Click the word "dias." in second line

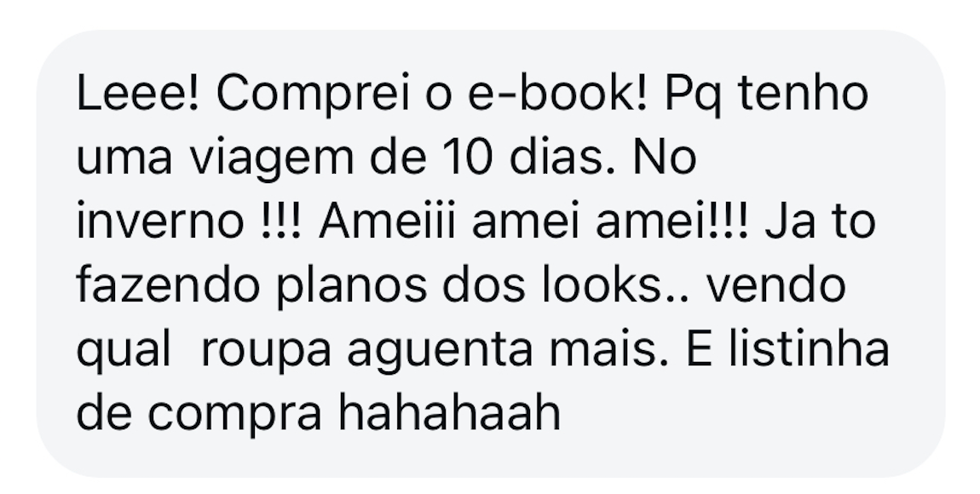(562, 157)
